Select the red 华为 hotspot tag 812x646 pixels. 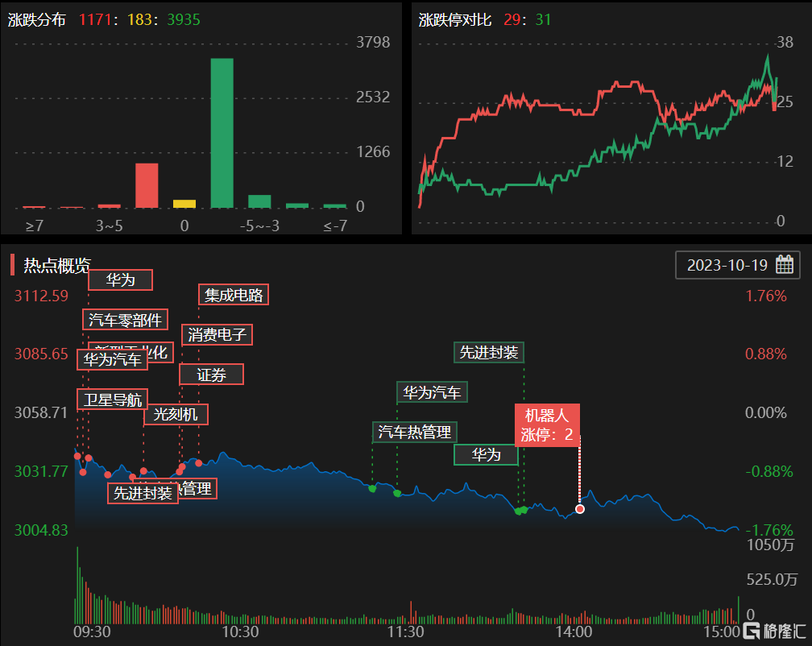coord(121,280)
